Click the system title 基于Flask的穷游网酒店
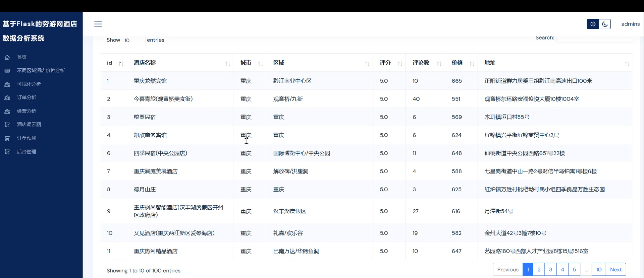644x278 pixels. [x=40, y=24]
